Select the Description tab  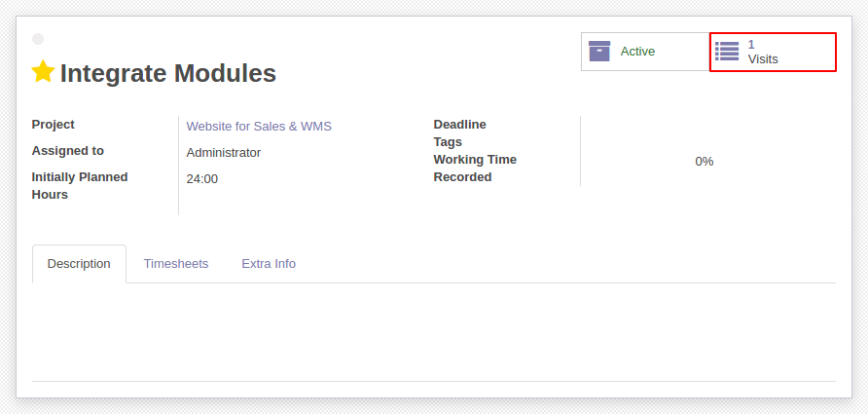[x=79, y=264]
